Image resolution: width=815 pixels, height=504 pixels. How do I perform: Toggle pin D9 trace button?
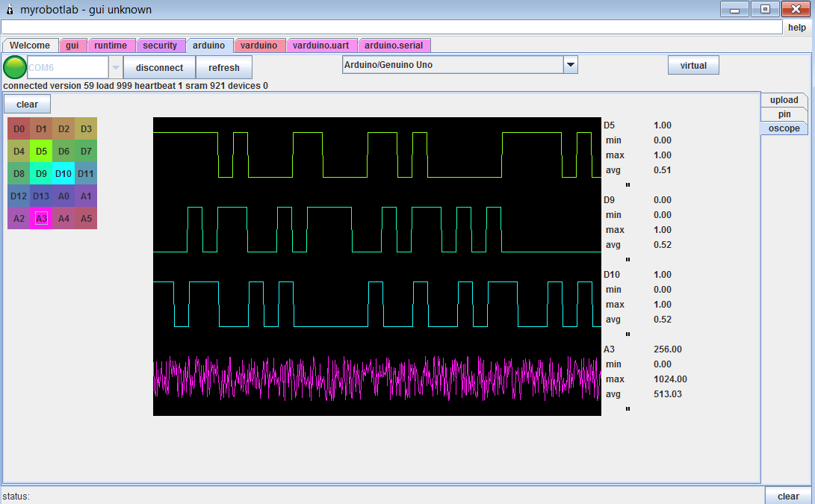(x=41, y=174)
